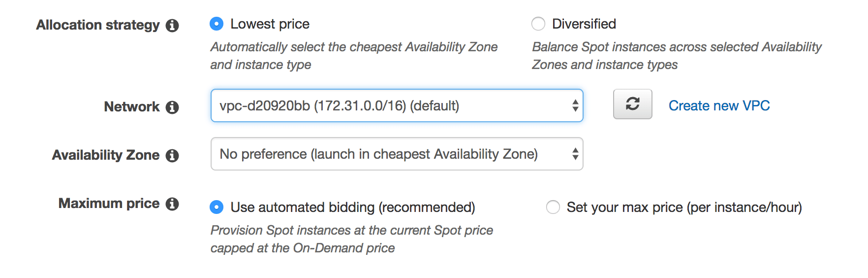
Task: Enable Use automated bidding radio option
Action: 217,207
